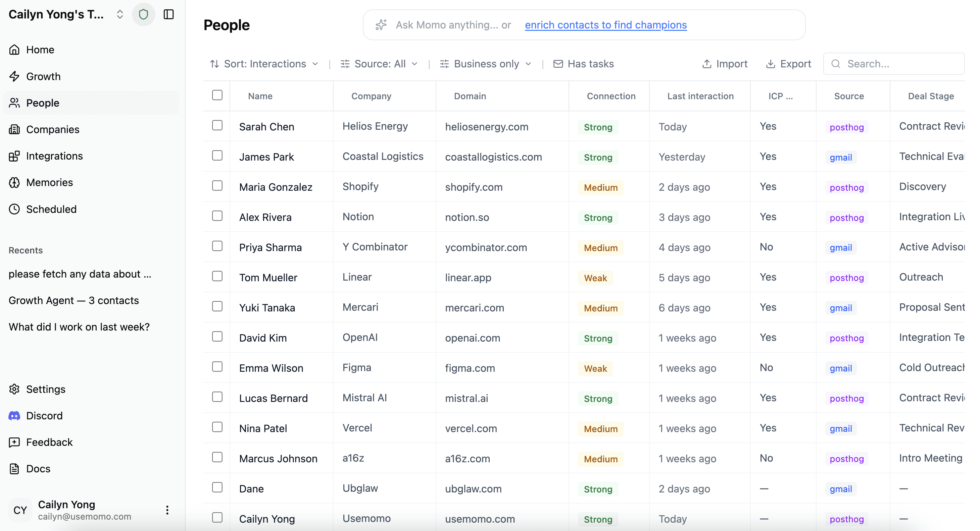
Task: Click the Discord logo icon in sidebar
Action: point(14,415)
